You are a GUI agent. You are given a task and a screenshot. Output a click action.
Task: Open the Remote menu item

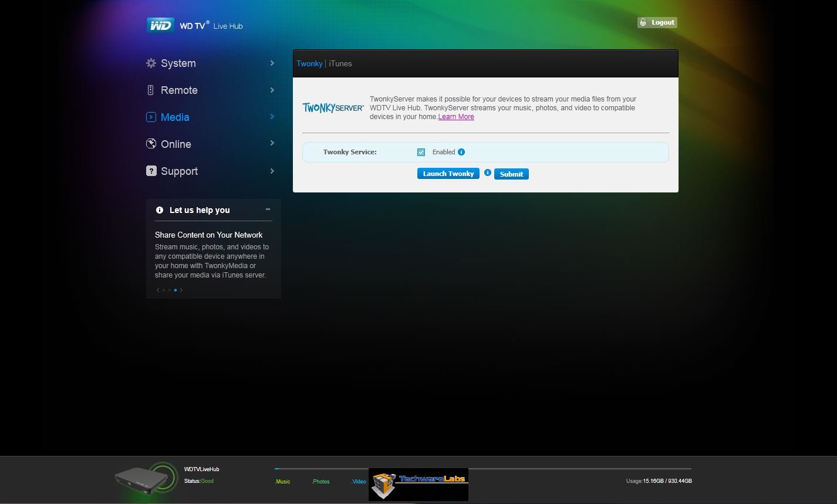coord(179,90)
